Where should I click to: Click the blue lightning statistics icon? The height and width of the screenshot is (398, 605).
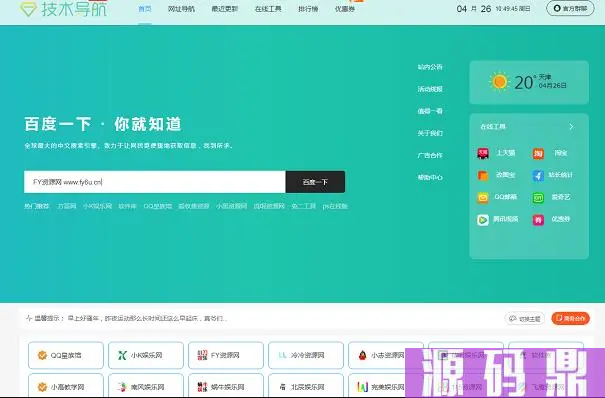tap(538, 175)
